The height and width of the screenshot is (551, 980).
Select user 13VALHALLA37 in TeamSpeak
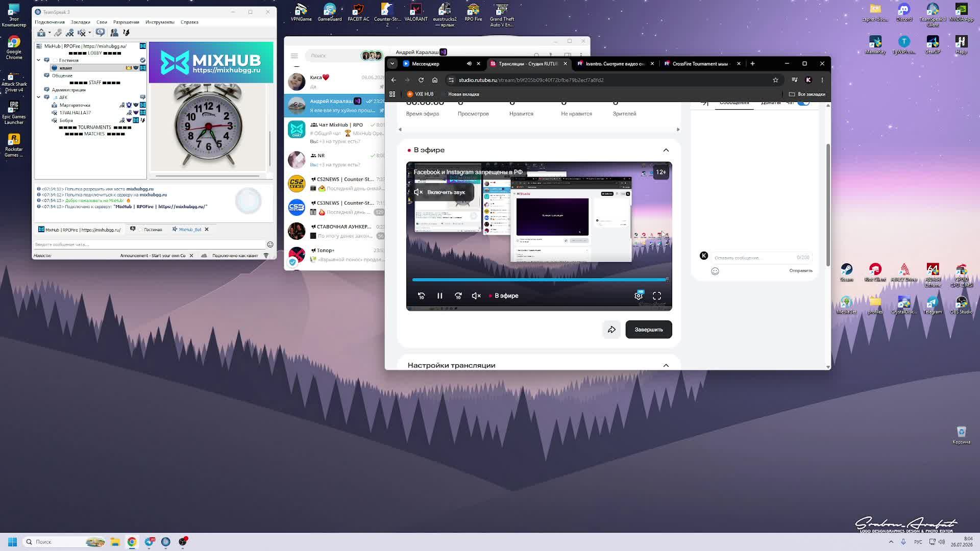point(75,113)
